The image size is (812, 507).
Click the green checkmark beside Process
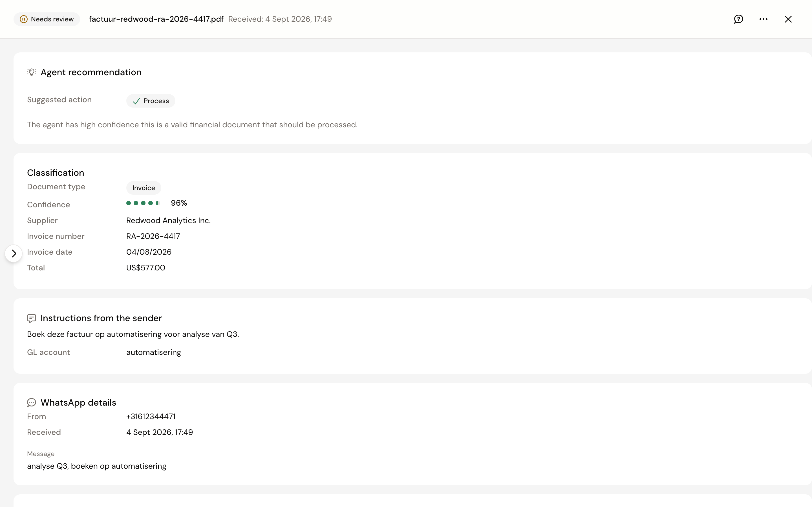[136, 101]
